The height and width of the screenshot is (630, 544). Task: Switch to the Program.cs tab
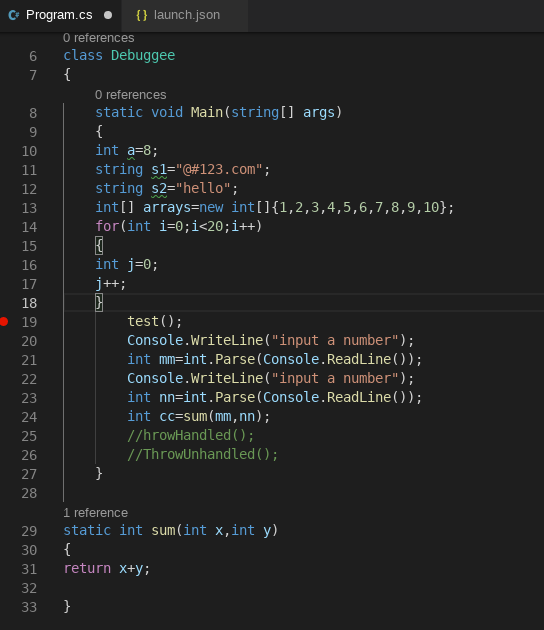pos(59,15)
